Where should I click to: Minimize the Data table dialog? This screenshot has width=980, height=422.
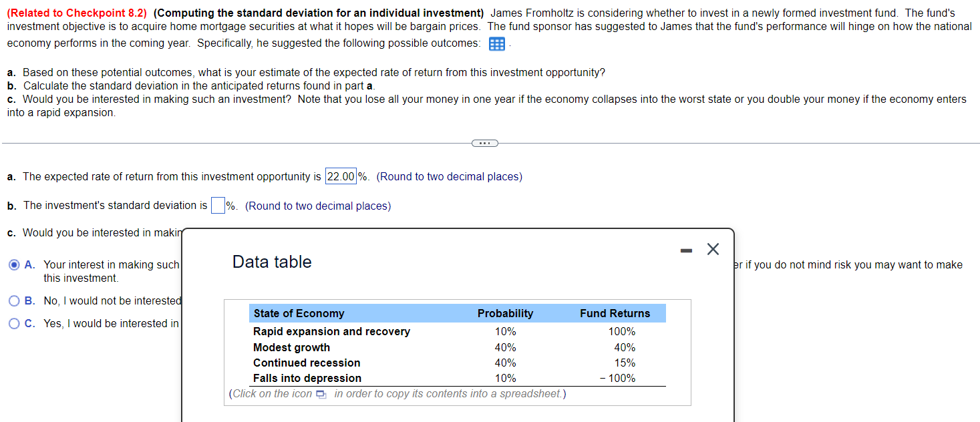point(685,250)
